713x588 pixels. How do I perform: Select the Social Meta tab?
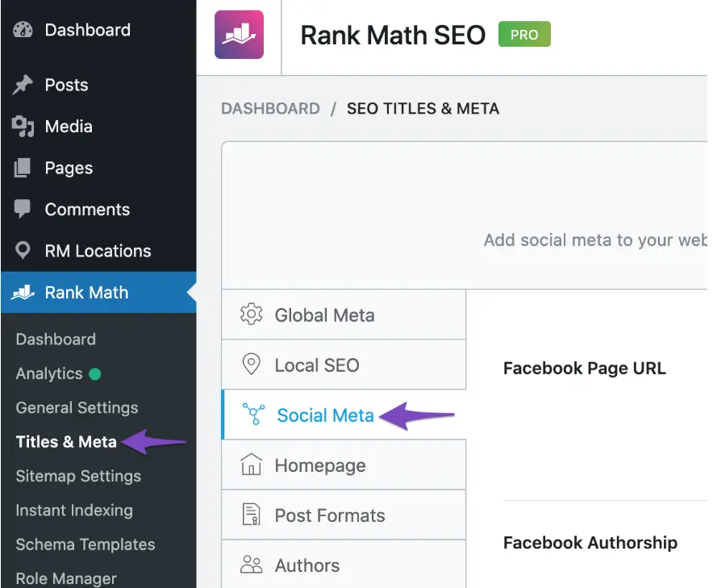pos(344,415)
